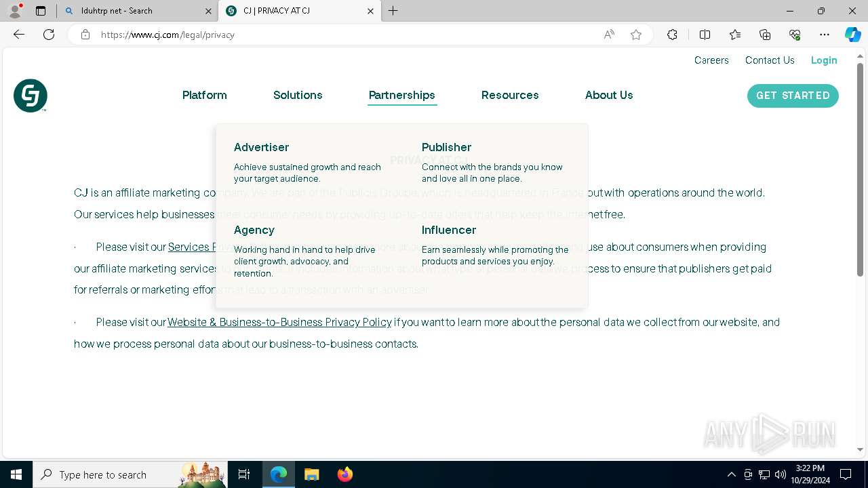Open the Login link
The width and height of the screenshot is (868, 488).
pyautogui.click(x=824, y=60)
